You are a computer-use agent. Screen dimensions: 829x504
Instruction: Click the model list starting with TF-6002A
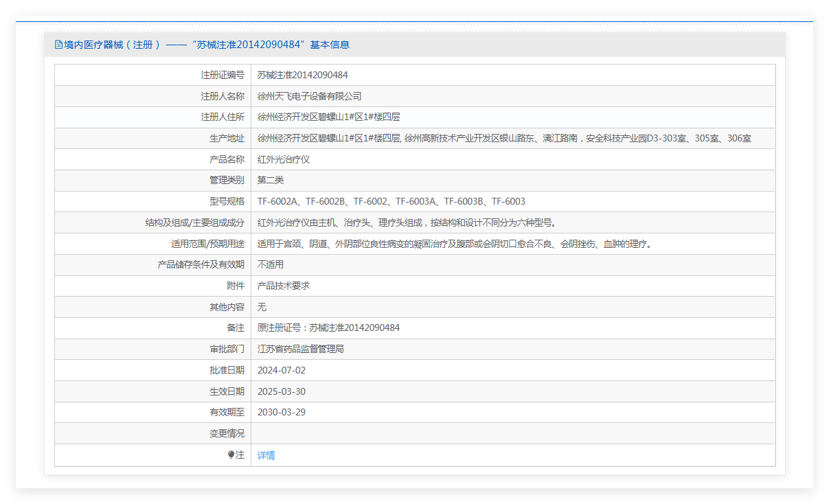pos(391,201)
